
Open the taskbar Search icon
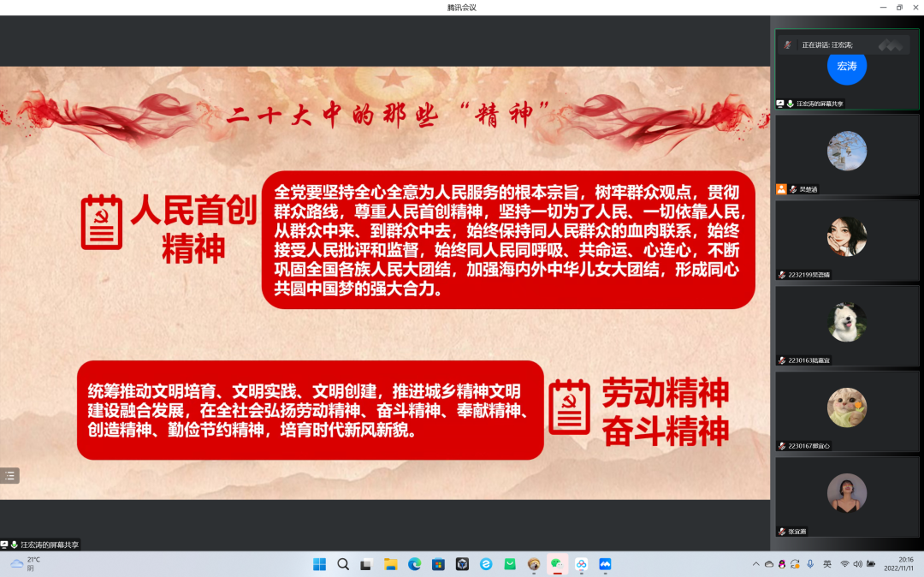tap(343, 564)
